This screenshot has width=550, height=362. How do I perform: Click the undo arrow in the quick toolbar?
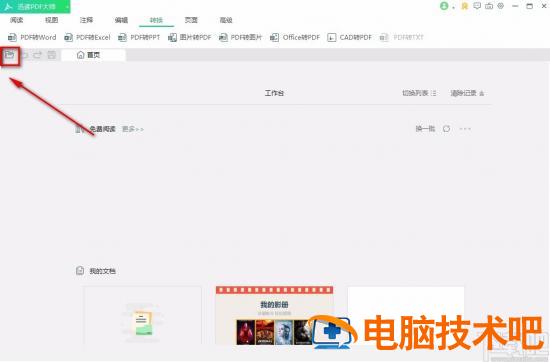pyautogui.click(x=24, y=55)
